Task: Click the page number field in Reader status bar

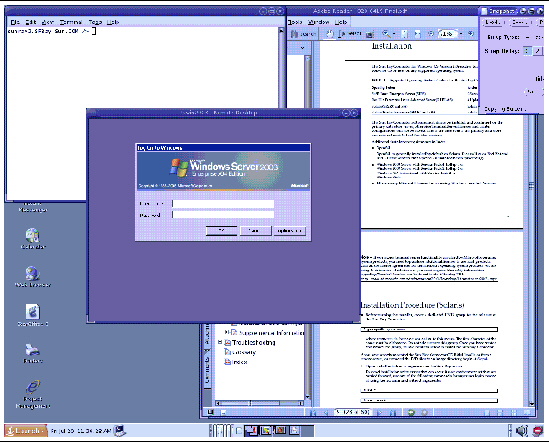Action: coord(353,412)
